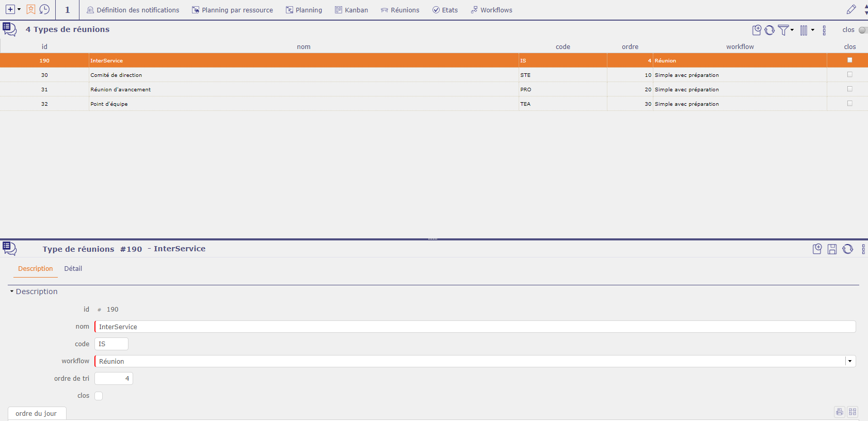This screenshot has height=421, width=868.
Task: Refresh the InterService detail panel
Action: click(847, 249)
